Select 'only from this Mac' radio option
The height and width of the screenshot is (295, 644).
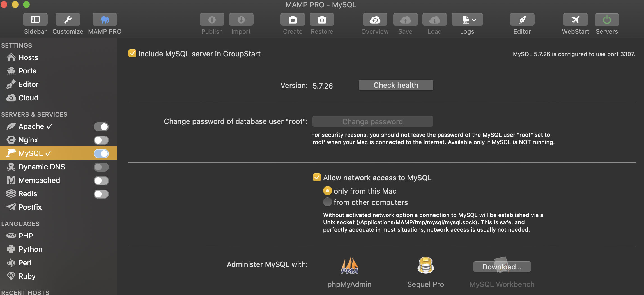tap(327, 191)
